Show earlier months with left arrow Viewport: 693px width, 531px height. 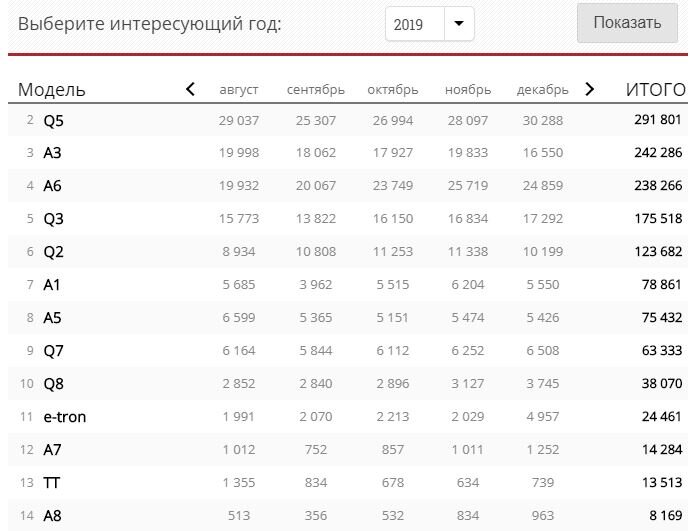pyautogui.click(x=190, y=89)
